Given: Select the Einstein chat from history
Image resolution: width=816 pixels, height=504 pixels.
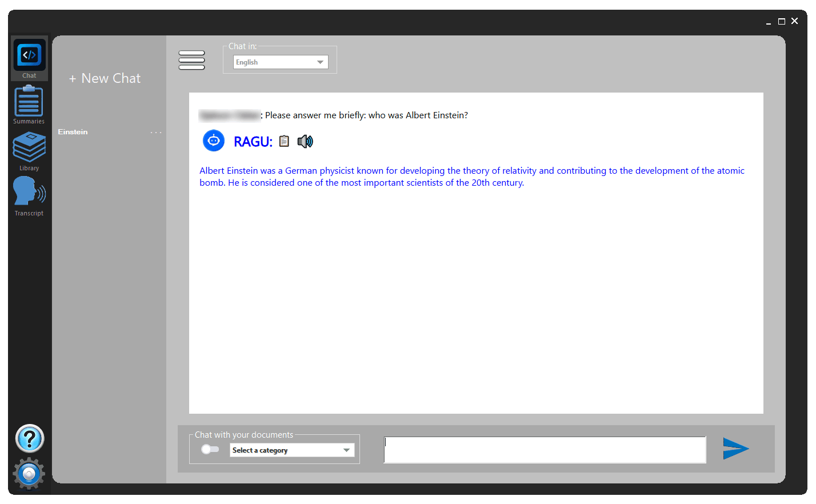Looking at the screenshot, I should [x=73, y=132].
